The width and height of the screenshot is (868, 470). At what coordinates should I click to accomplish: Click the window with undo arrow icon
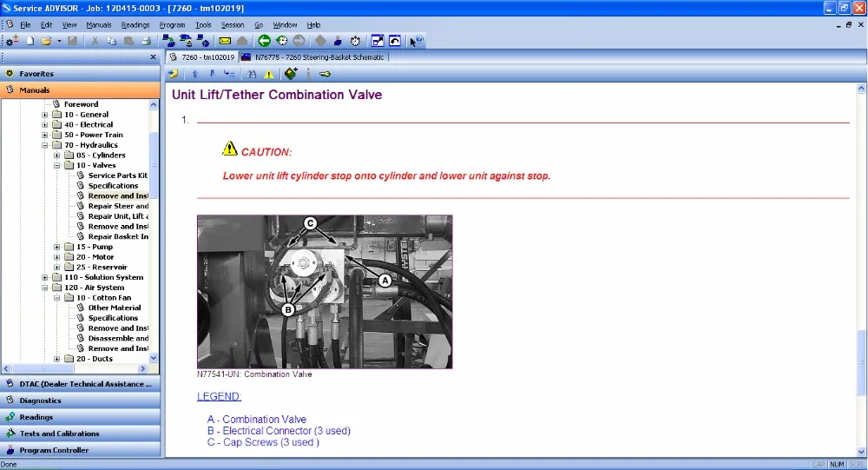395,41
